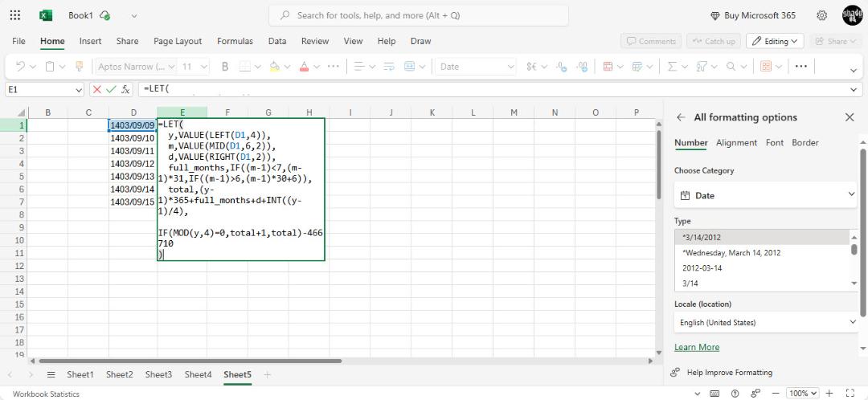Image resolution: width=868 pixels, height=400 pixels.
Task: Confirm formula with the green checkmark
Action: (x=111, y=89)
